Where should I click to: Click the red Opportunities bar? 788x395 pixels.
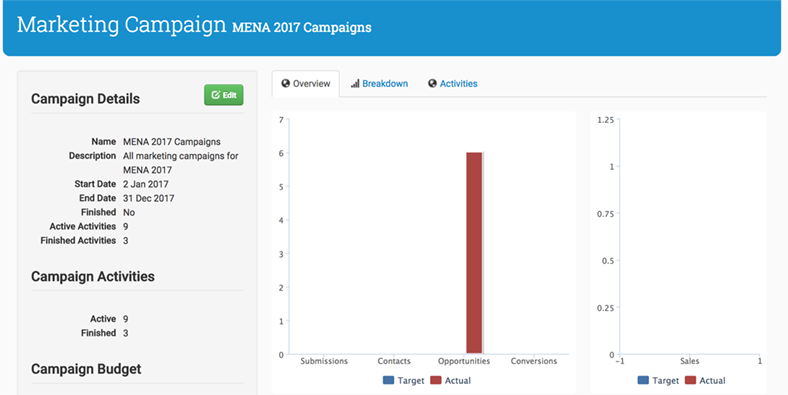click(x=474, y=253)
